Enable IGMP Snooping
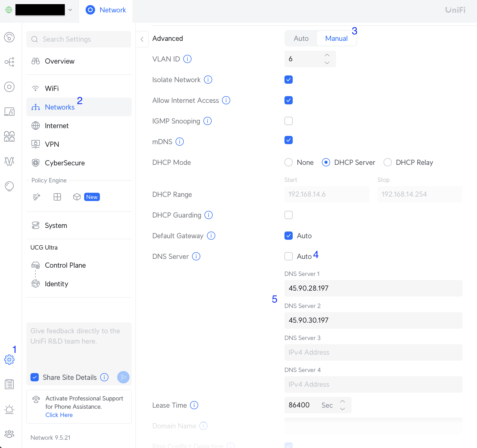Viewport: 477px width, 448px height. point(288,121)
